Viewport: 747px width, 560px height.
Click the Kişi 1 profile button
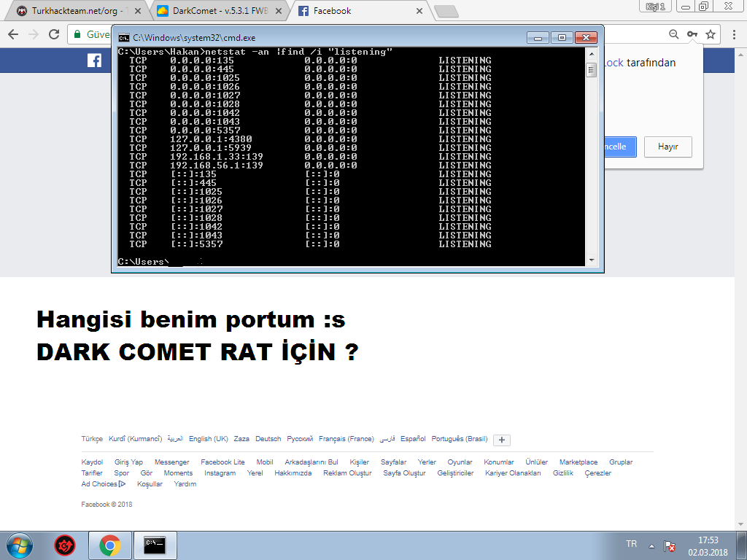655,6
